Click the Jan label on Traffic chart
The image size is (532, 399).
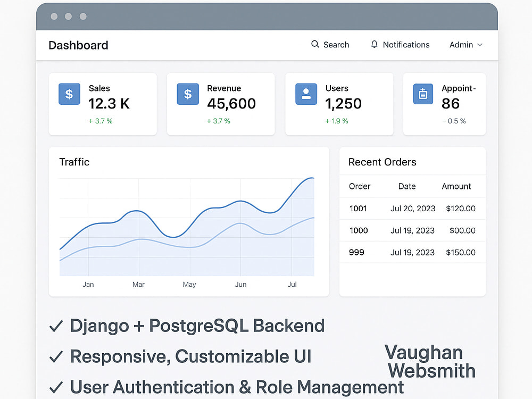88,284
